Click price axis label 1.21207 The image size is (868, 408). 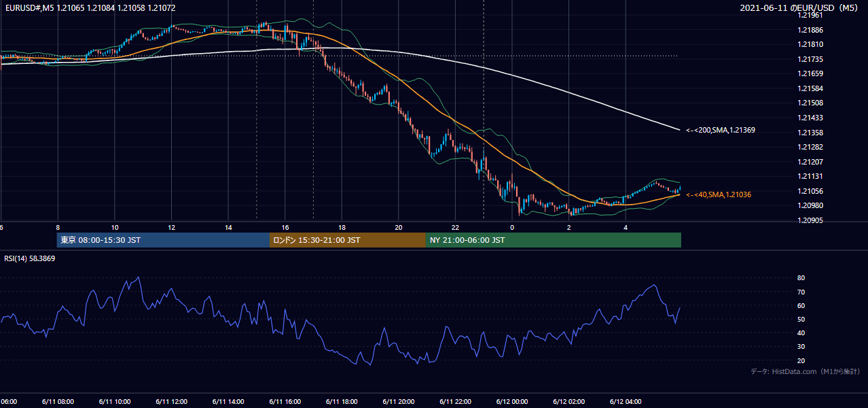click(x=810, y=162)
